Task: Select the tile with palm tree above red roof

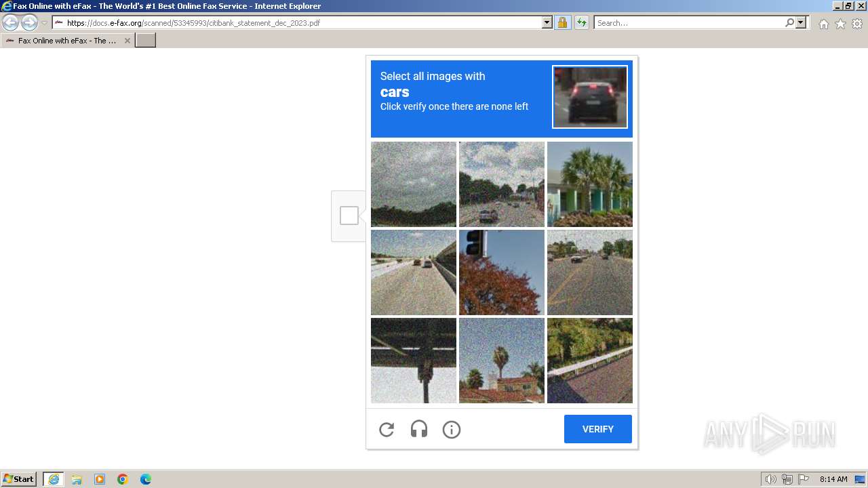Action: [x=502, y=361]
